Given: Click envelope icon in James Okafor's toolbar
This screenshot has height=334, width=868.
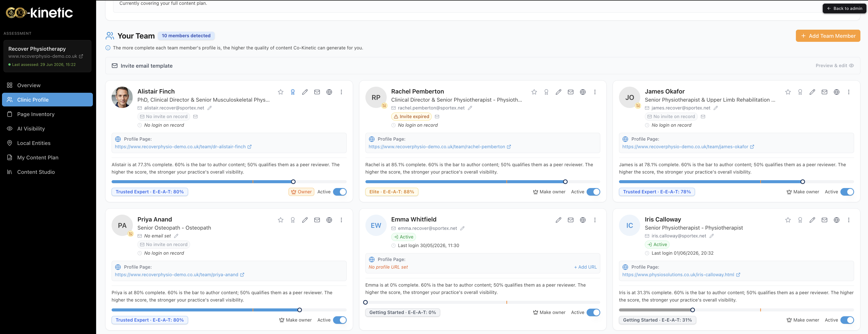Looking at the screenshot, I should (x=824, y=92).
